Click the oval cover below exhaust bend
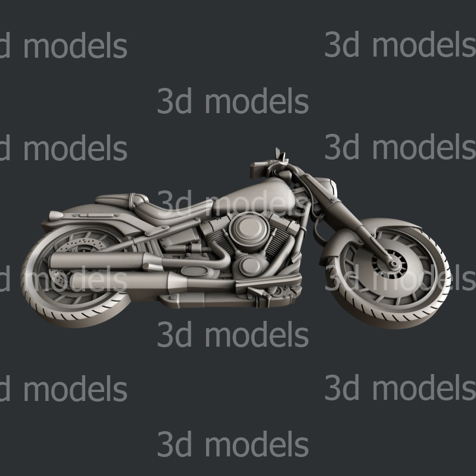 coord(194,271)
